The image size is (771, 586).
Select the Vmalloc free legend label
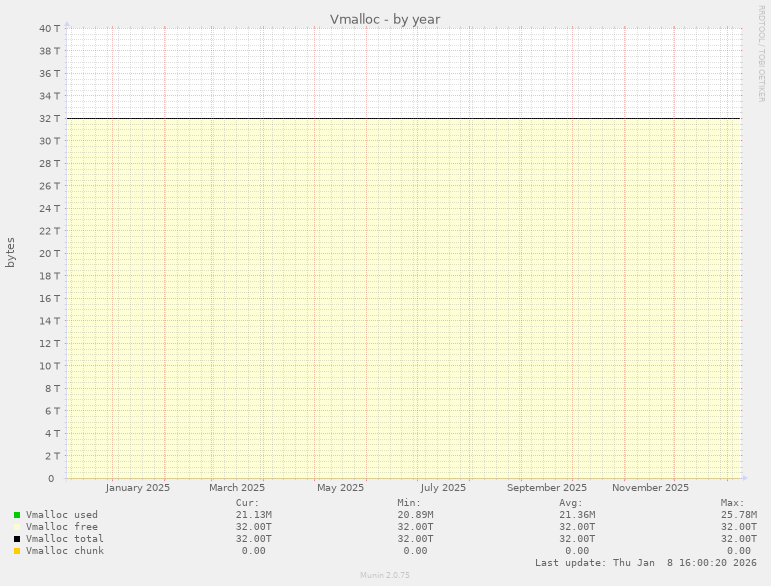click(x=61, y=527)
